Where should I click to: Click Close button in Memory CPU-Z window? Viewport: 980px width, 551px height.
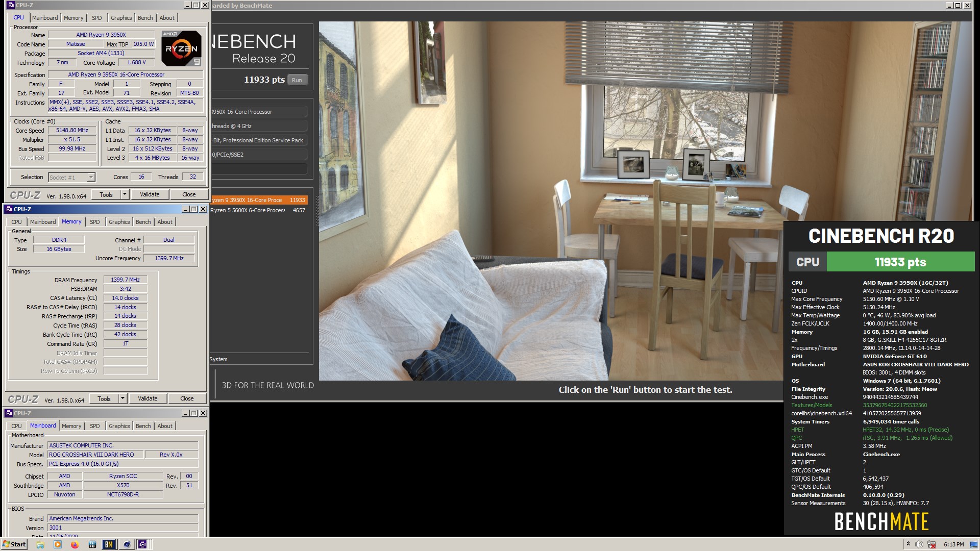pos(187,398)
